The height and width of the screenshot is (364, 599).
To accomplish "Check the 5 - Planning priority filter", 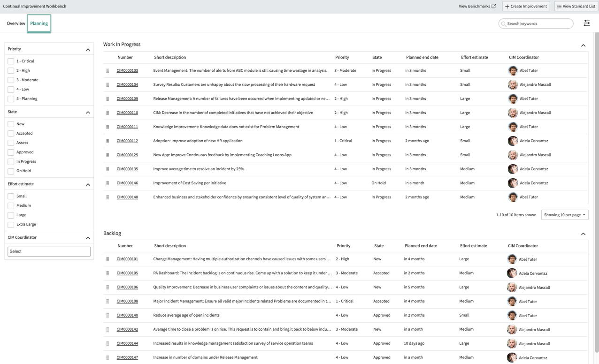I will (11, 99).
